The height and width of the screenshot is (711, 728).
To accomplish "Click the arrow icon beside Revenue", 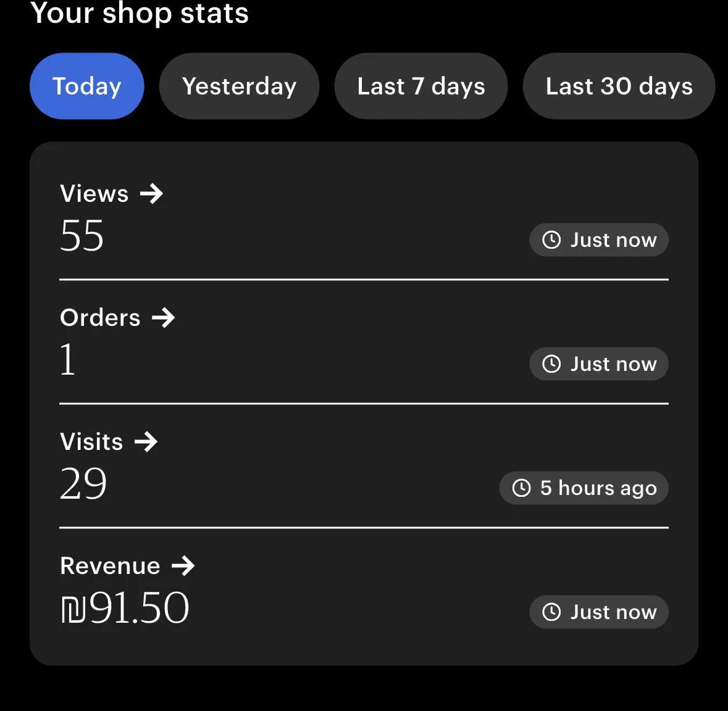I will [x=183, y=566].
